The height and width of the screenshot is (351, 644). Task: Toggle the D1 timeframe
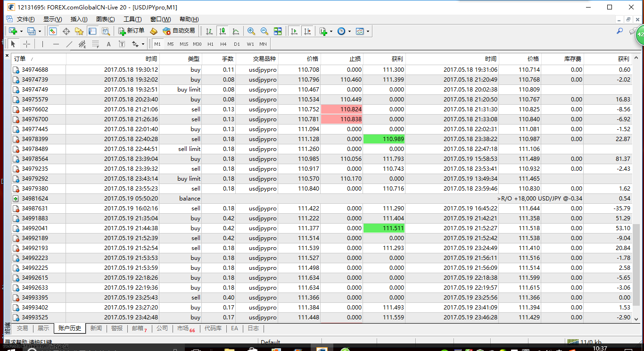tap(237, 44)
